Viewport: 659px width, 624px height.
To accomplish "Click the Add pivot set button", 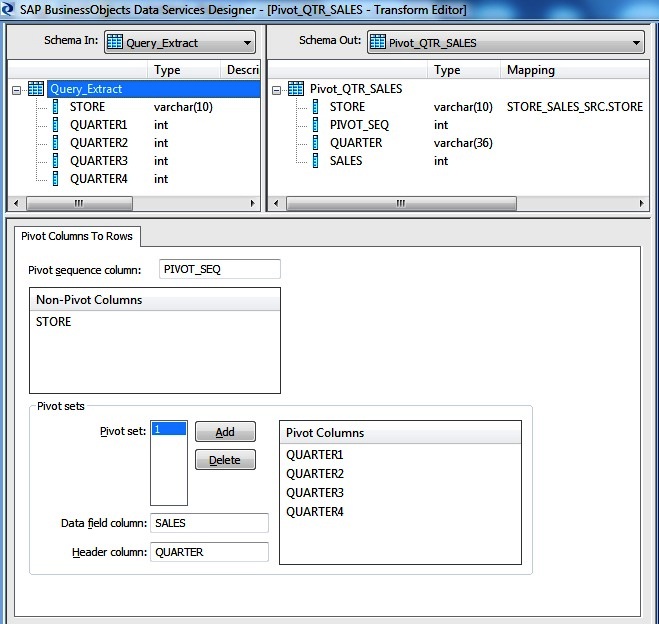I will (x=225, y=432).
